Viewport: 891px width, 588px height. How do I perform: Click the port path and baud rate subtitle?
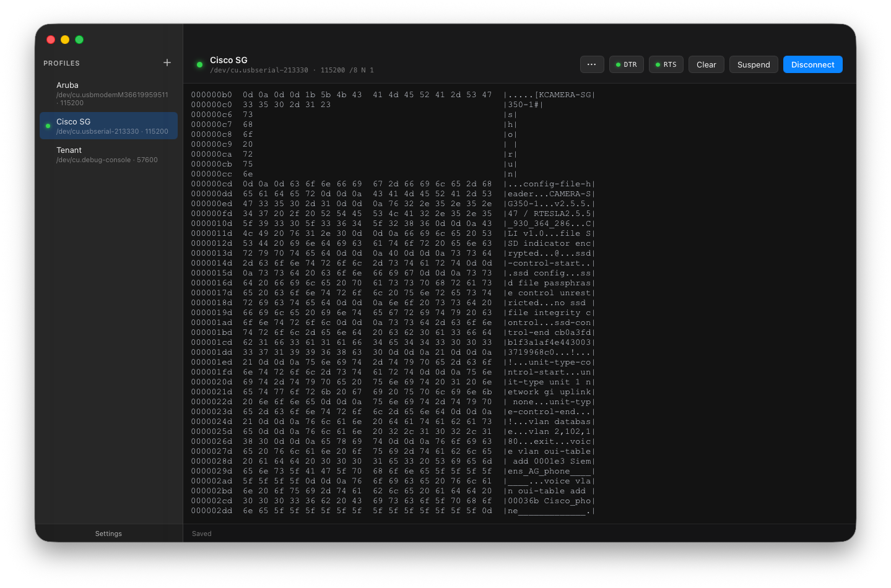tap(292, 71)
